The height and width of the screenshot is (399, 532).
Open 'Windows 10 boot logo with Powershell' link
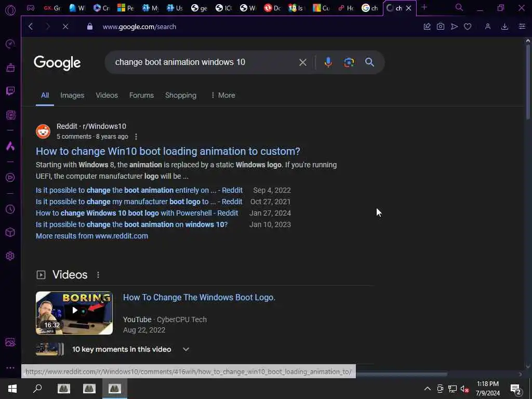click(x=137, y=213)
